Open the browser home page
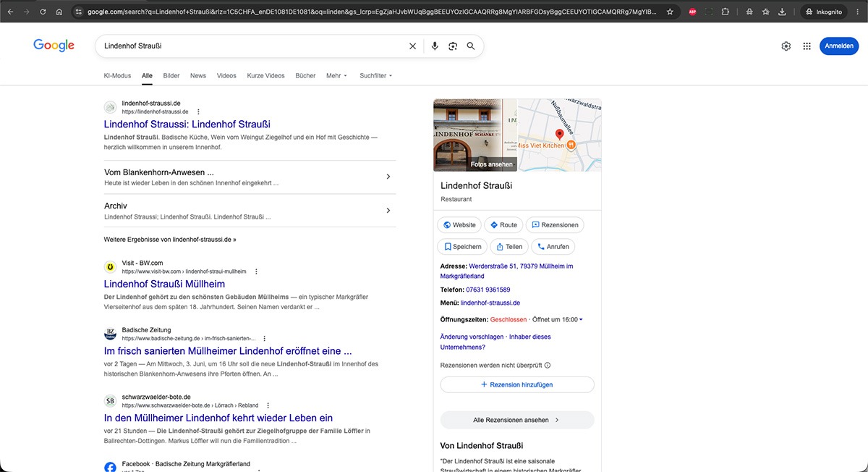This screenshot has height=472, width=868. tap(59, 12)
